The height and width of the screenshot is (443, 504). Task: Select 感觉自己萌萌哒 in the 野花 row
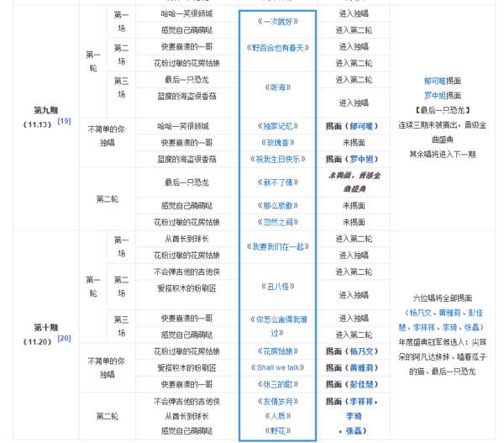tap(186, 430)
